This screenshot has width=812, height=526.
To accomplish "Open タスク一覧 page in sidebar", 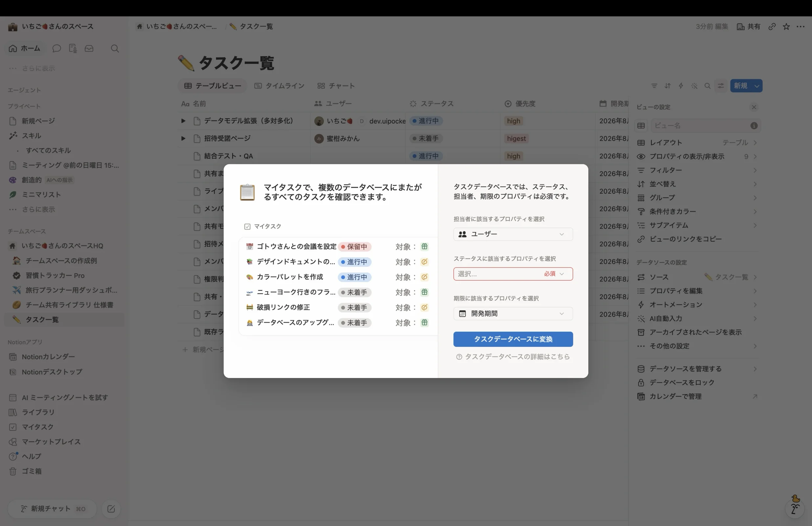I will click(65, 320).
